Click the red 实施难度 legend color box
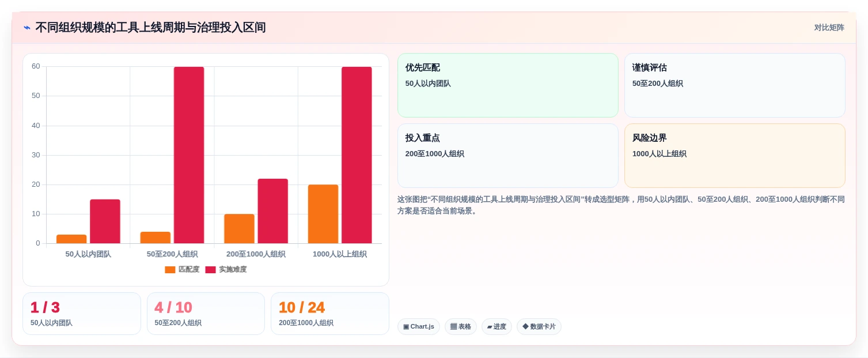Viewport: 868px width, 358px height. point(210,270)
